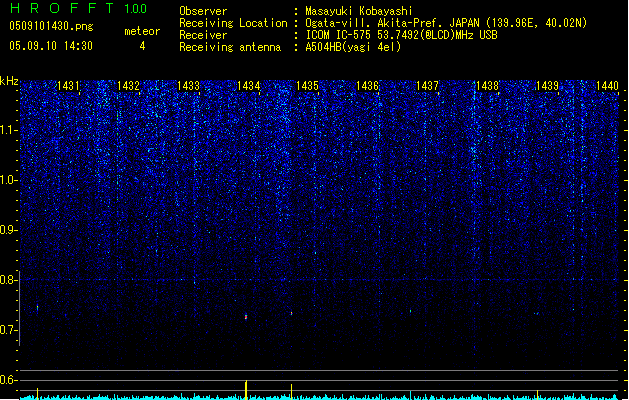Click the 1437 time axis label
The width and height of the screenshot is (629, 400).
[427, 86]
